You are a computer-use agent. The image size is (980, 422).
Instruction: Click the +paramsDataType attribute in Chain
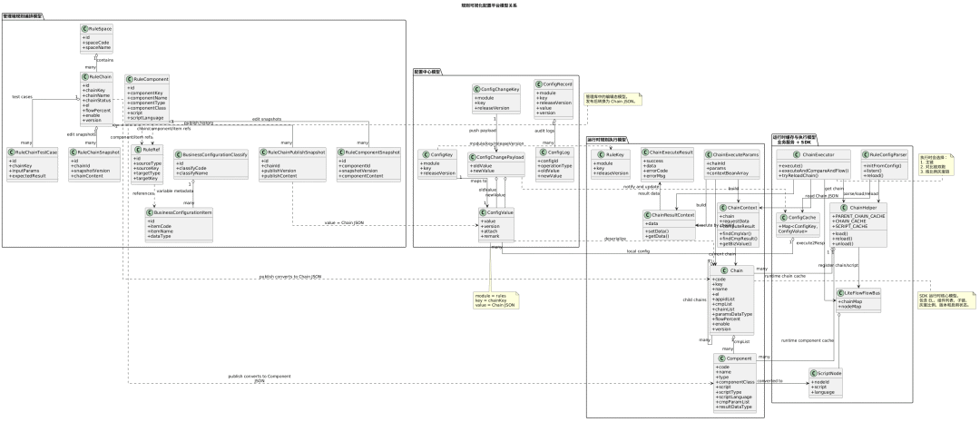(x=732, y=314)
